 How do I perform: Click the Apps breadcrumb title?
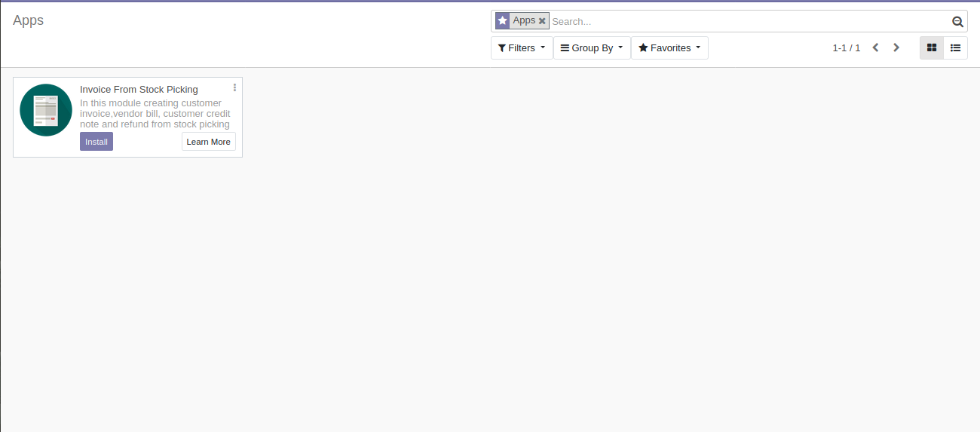click(28, 20)
